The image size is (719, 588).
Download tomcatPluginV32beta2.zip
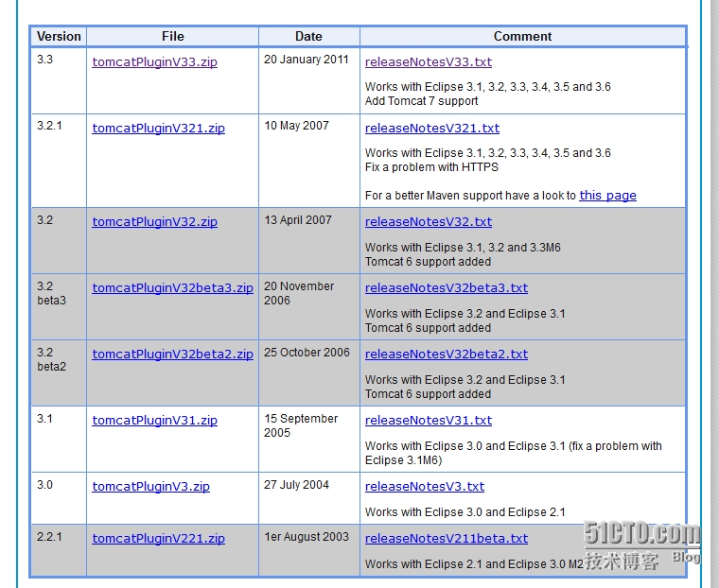pyautogui.click(x=172, y=355)
